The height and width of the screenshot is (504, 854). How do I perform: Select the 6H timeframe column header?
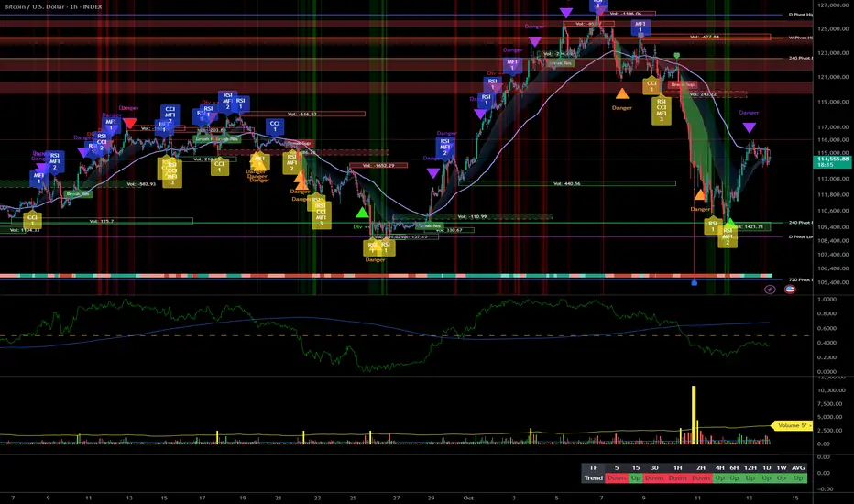[734, 467]
